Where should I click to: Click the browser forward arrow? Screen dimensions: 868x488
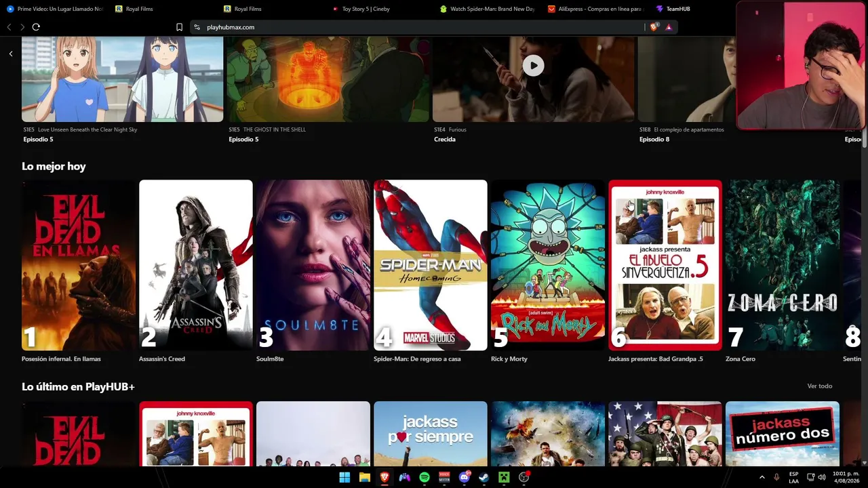pyautogui.click(x=22, y=27)
